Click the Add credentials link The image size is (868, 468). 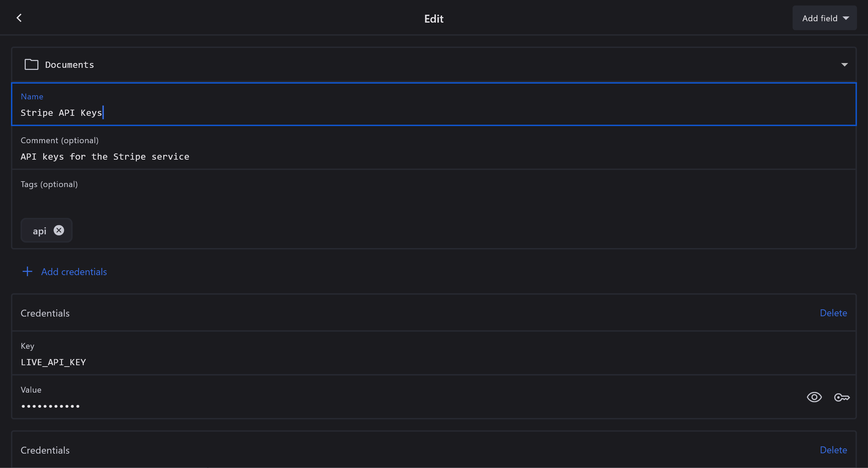click(74, 272)
